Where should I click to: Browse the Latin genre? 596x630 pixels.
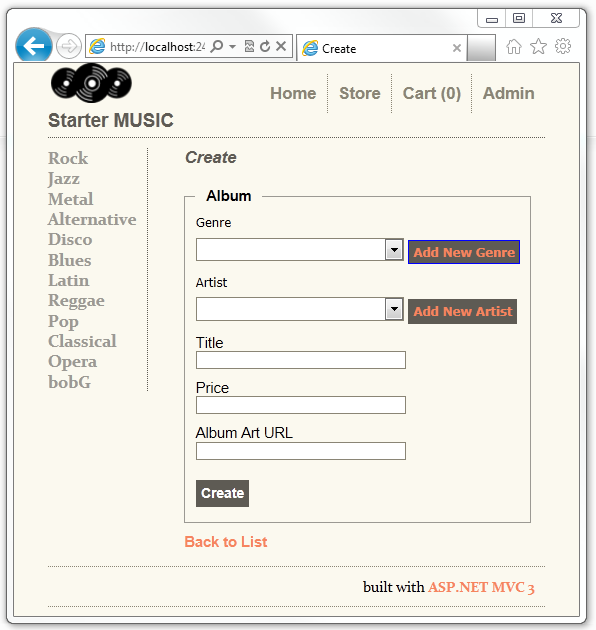coord(68,280)
